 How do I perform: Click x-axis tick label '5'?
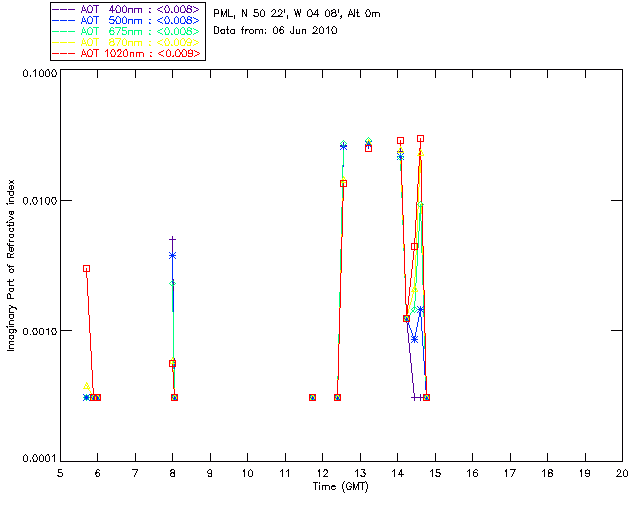coord(60,473)
